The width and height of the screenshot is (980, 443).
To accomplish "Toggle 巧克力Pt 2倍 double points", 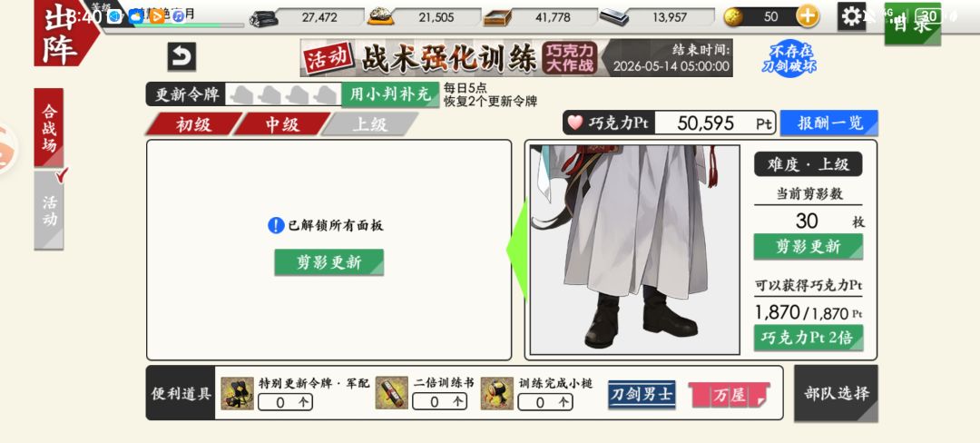I will [x=808, y=338].
